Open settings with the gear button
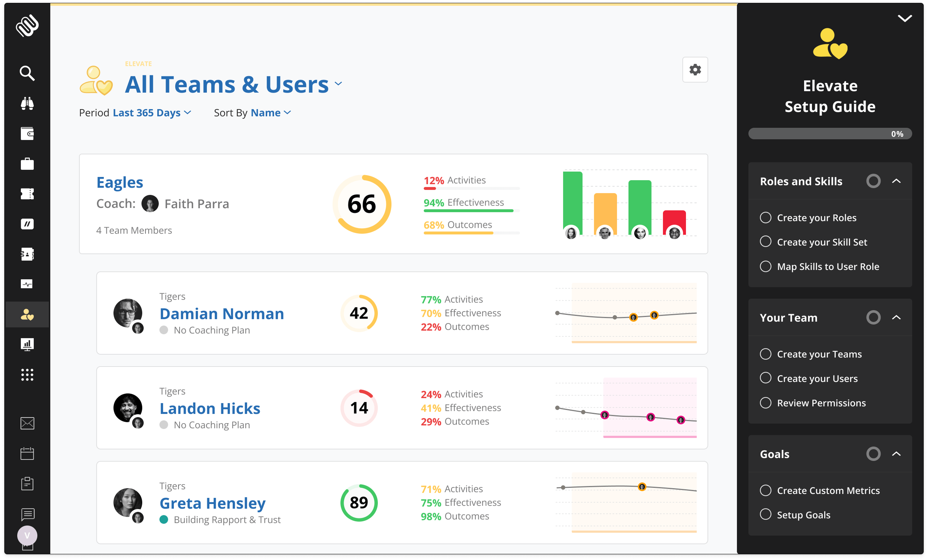Screen dimensions: 928x560 click(x=695, y=70)
